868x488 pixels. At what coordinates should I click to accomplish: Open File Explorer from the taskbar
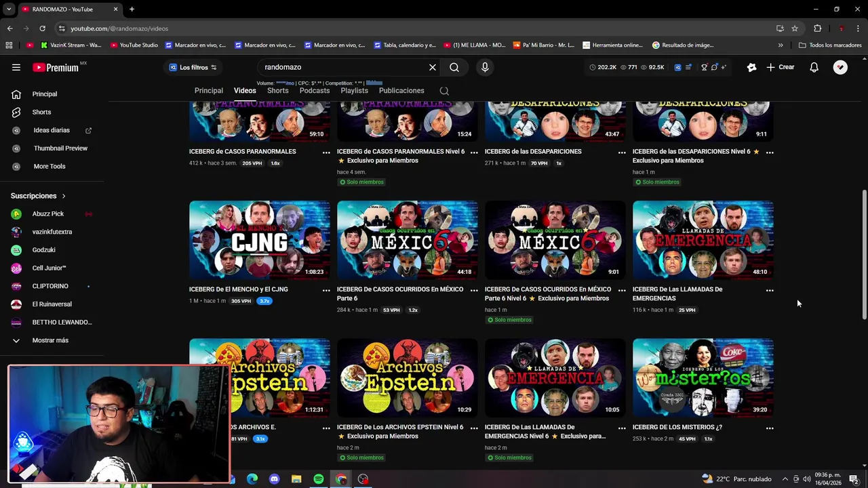tap(296, 479)
